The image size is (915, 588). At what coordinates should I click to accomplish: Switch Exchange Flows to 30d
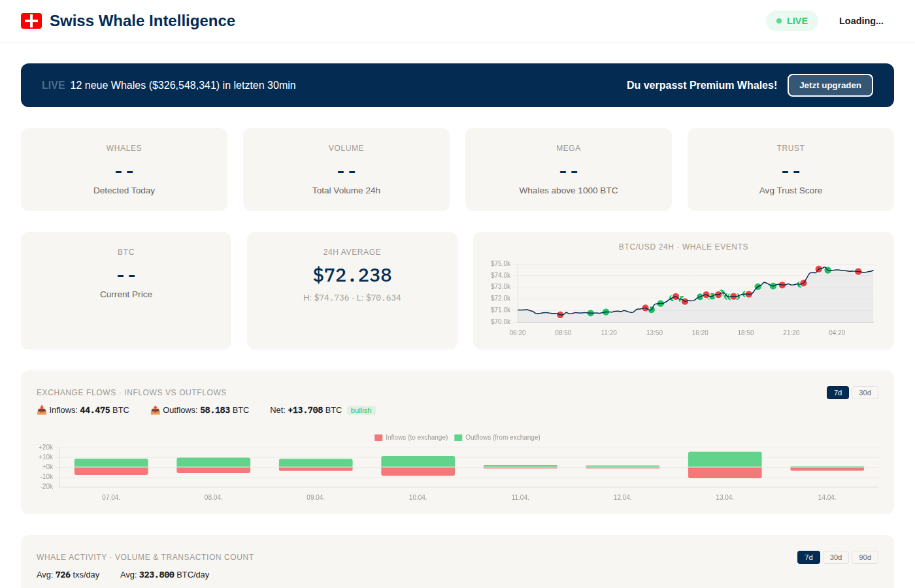click(x=865, y=392)
